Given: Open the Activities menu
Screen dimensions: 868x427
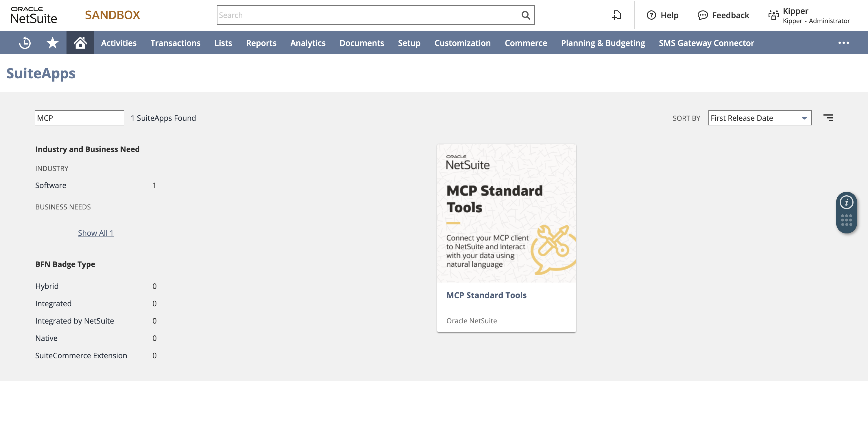Looking at the screenshot, I should 119,43.
